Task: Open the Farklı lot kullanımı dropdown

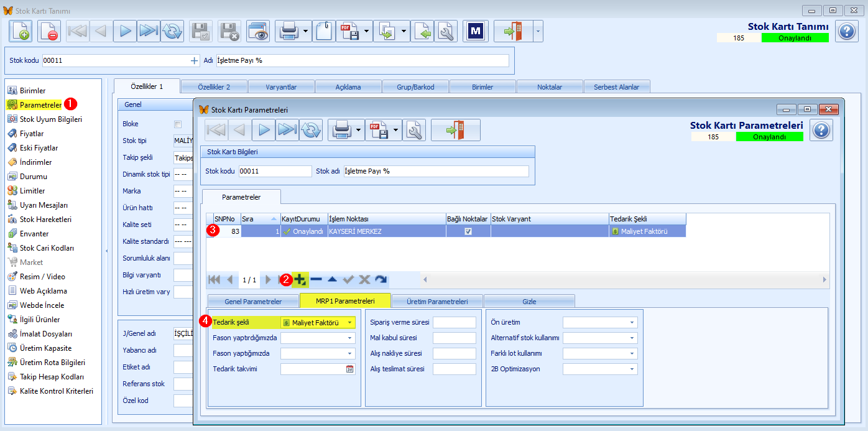Action: coord(632,353)
